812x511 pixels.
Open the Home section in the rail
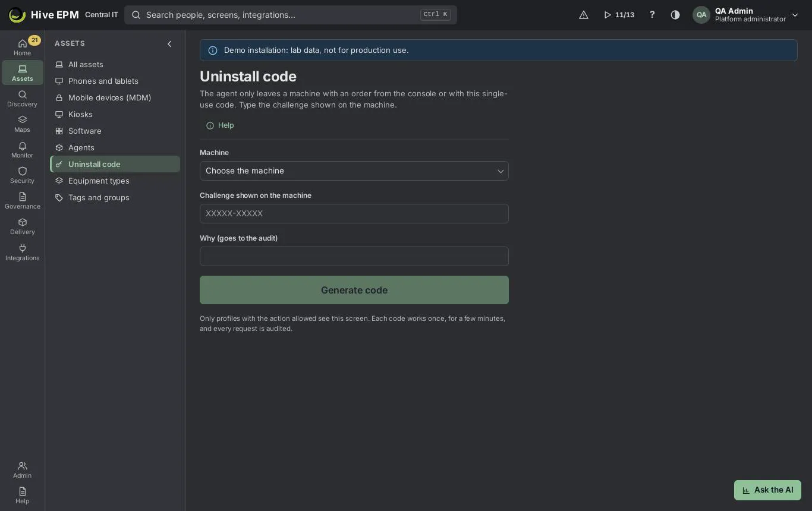22,47
